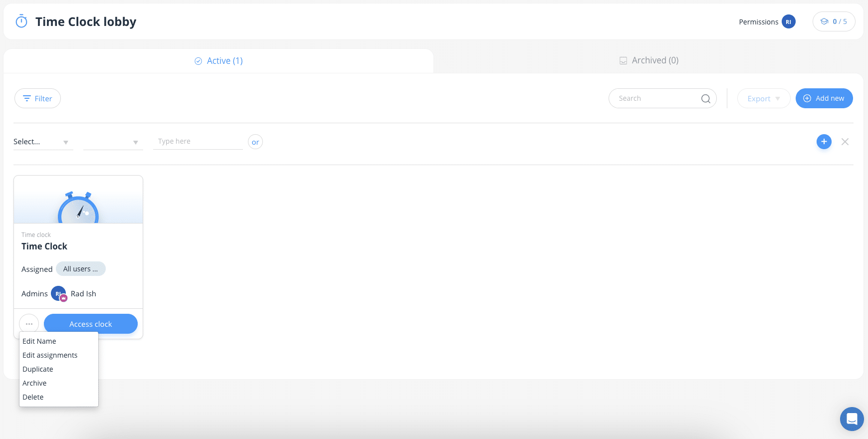
Task: Click the Time Clock card title
Action: pos(44,246)
